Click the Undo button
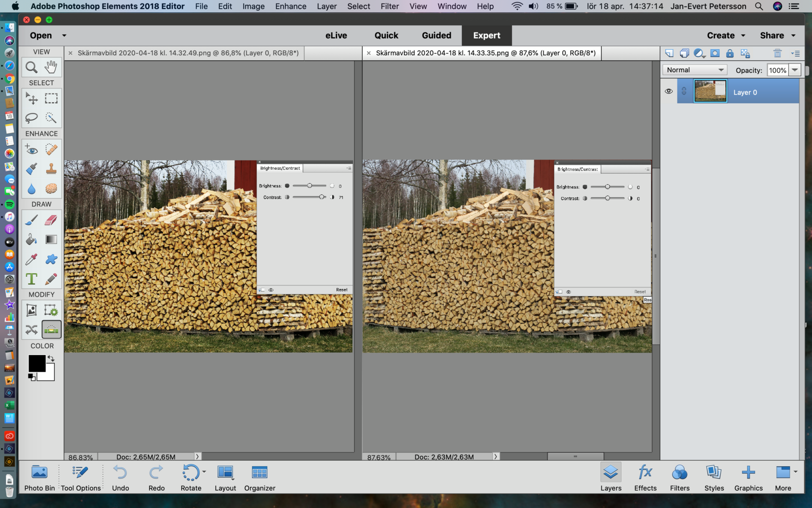This screenshot has height=508, width=812. click(120, 478)
